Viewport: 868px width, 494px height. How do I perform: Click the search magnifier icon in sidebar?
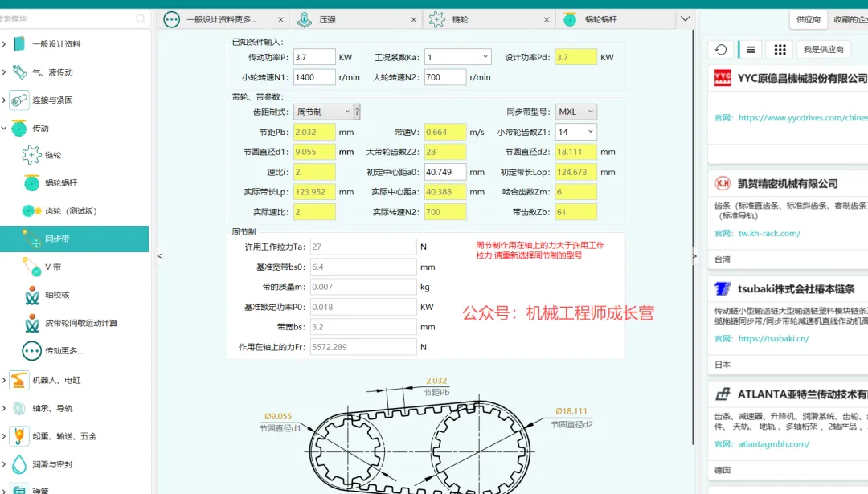pyautogui.click(x=141, y=18)
